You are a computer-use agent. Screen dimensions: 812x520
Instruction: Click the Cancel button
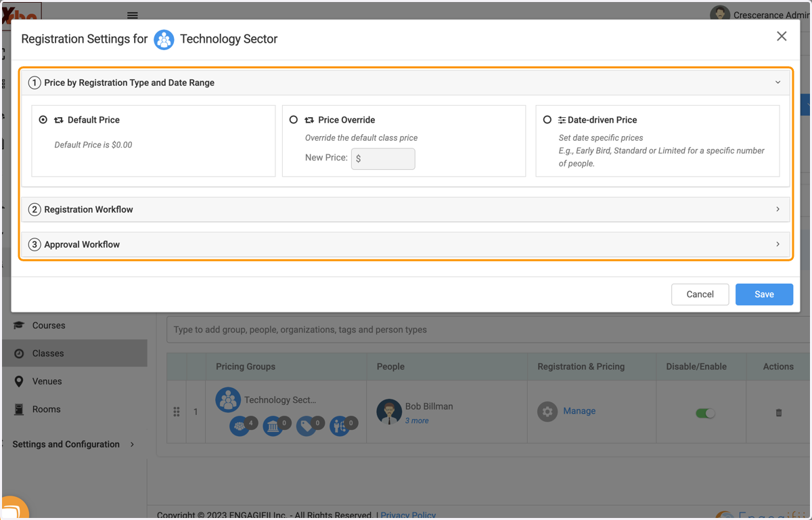[x=700, y=295]
